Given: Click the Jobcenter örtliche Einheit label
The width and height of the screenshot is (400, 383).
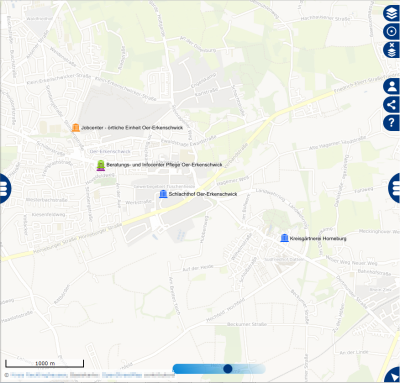Looking at the screenshot, I should [x=132, y=128].
